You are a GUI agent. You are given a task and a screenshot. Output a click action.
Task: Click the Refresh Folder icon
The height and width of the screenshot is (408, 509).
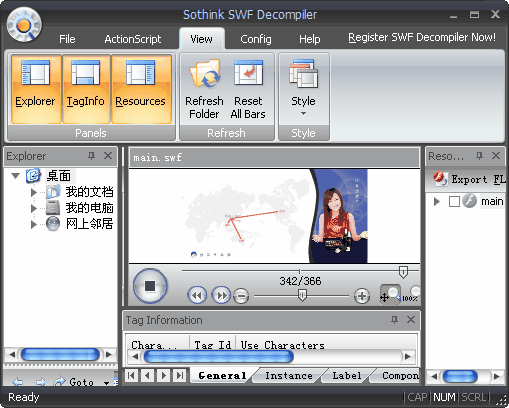[204, 74]
